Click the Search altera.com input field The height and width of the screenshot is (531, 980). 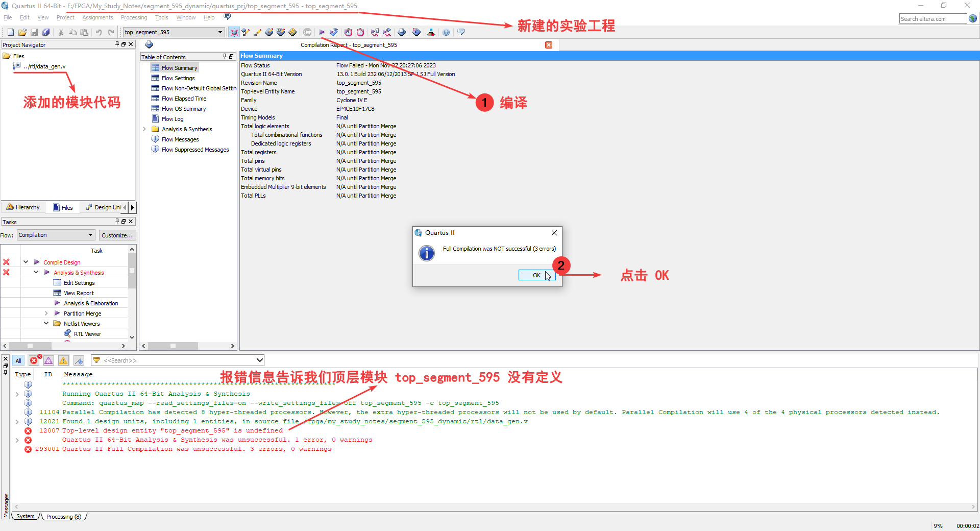(x=933, y=18)
